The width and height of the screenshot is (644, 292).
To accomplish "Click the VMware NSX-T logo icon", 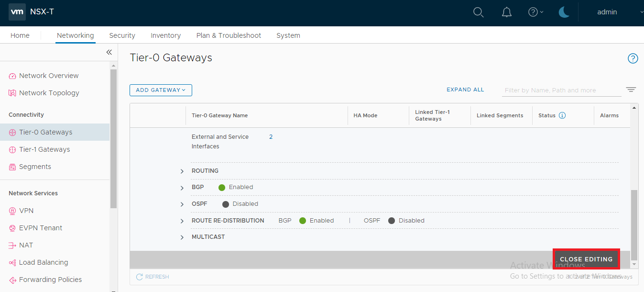I will (x=17, y=12).
